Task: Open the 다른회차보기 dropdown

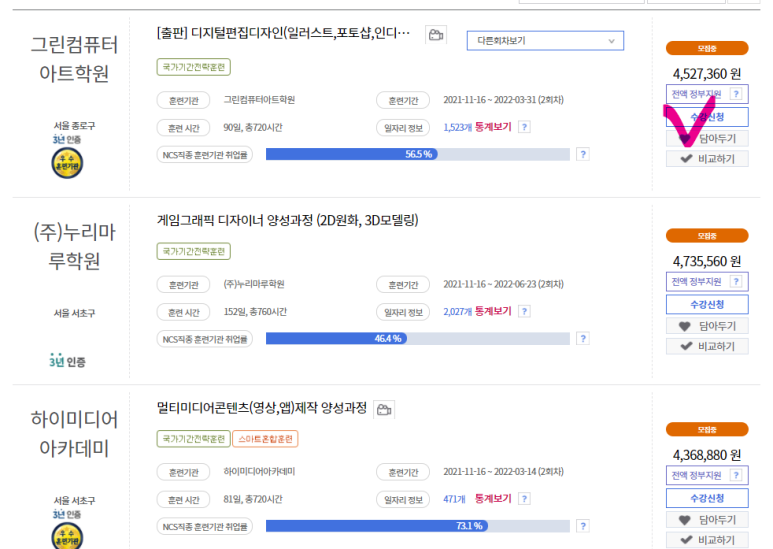Action: pyautogui.click(x=545, y=41)
